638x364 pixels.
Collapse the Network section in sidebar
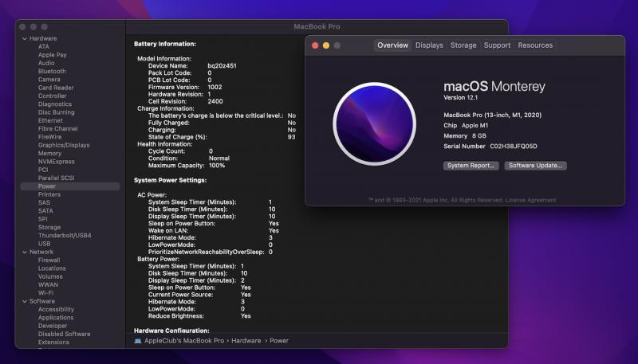pyautogui.click(x=25, y=252)
